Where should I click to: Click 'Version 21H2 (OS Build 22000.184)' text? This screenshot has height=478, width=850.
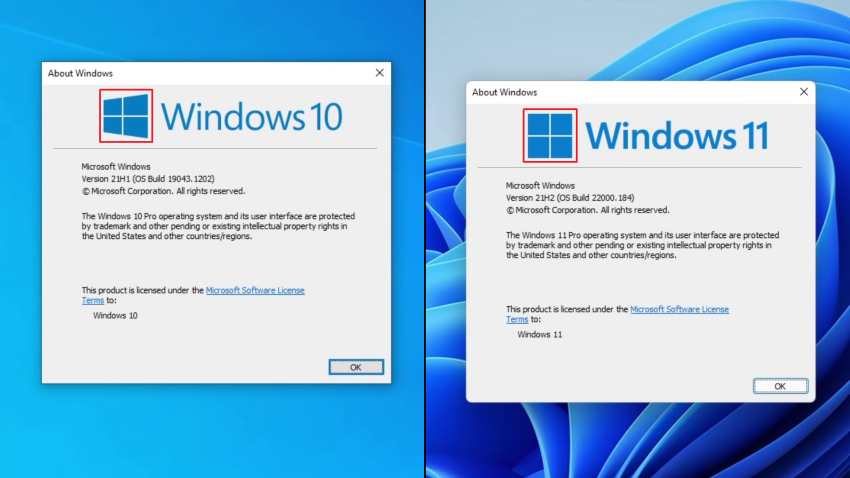coord(570,198)
